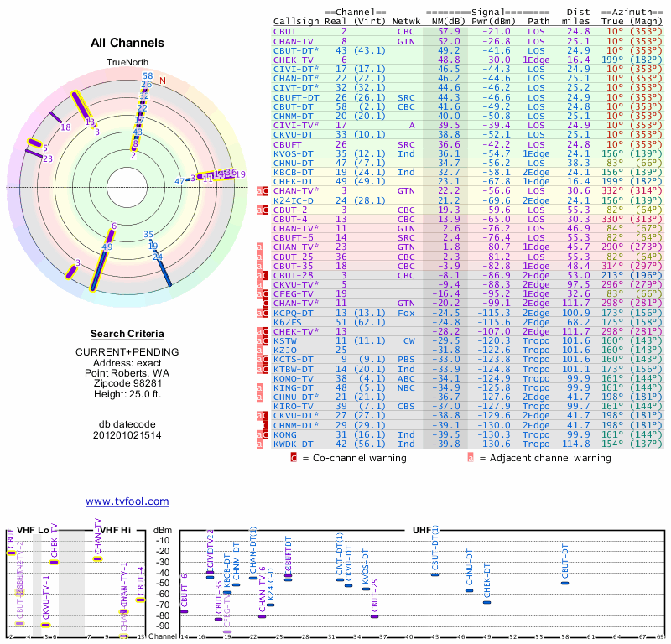Click the Fox network cell for KCPQ-DT

click(406, 314)
